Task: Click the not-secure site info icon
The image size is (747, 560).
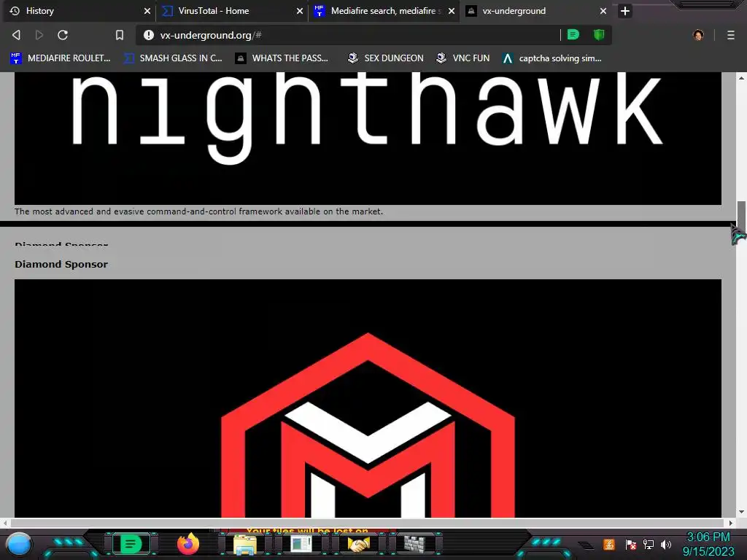Action: click(149, 35)
